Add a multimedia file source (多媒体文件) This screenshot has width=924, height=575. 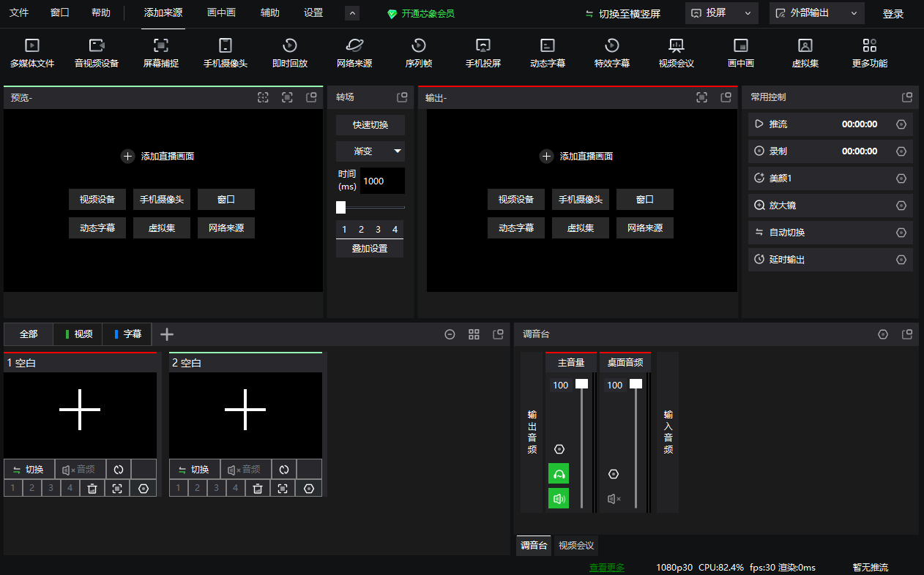click(32, 53)
